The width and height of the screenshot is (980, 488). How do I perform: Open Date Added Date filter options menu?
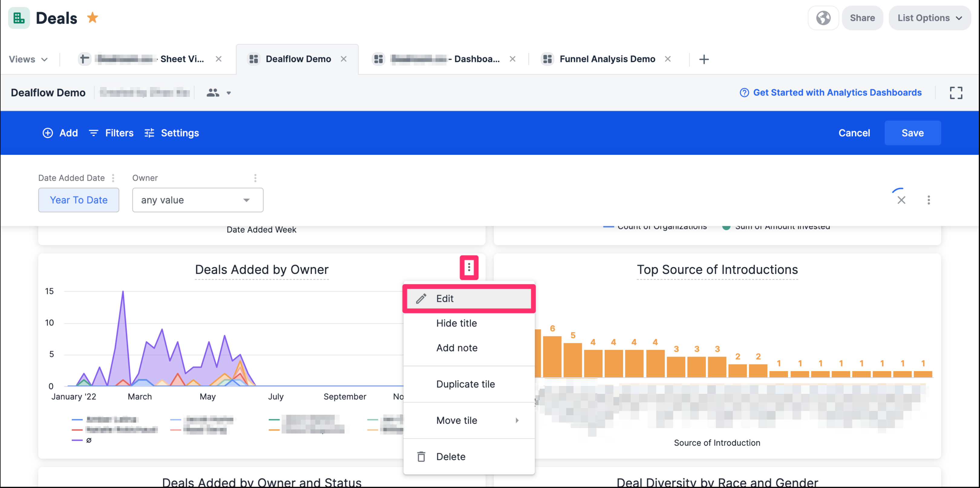[x=113, y=178]
